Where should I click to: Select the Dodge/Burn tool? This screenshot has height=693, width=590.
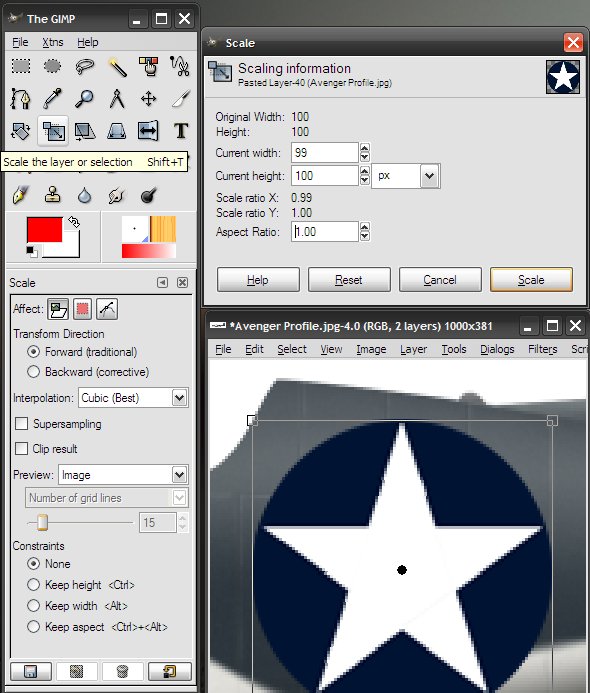[148, 195]
